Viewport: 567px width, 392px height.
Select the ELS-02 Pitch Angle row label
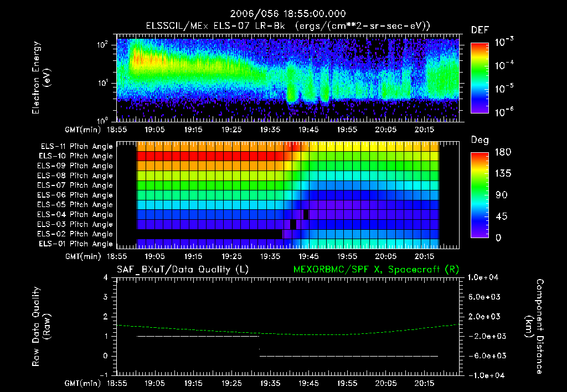pos(75,234)
